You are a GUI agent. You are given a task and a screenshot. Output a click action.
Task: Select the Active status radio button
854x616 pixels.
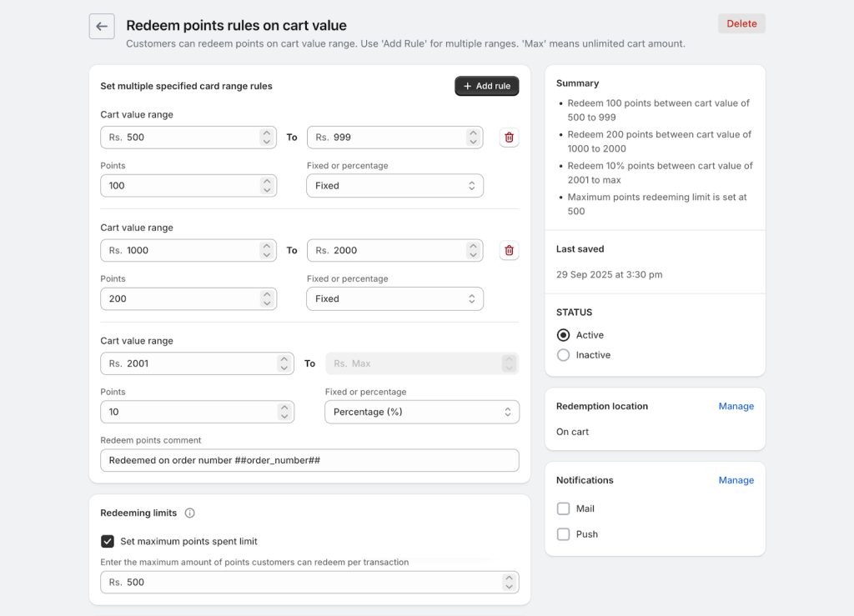pos(564,335)
